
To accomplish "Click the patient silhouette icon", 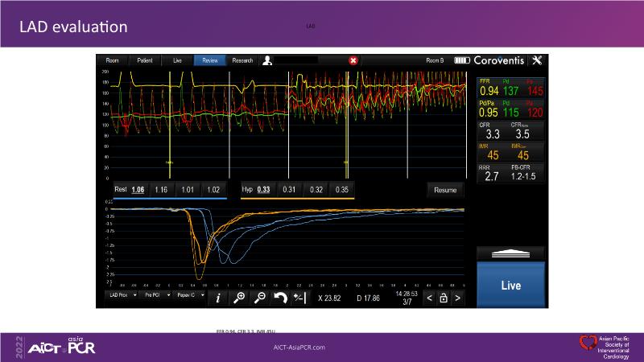I will coord(267,60).
